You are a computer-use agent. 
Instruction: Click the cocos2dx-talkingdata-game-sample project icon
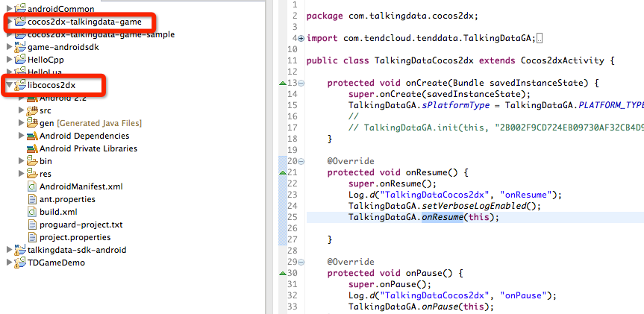[20, 34]
